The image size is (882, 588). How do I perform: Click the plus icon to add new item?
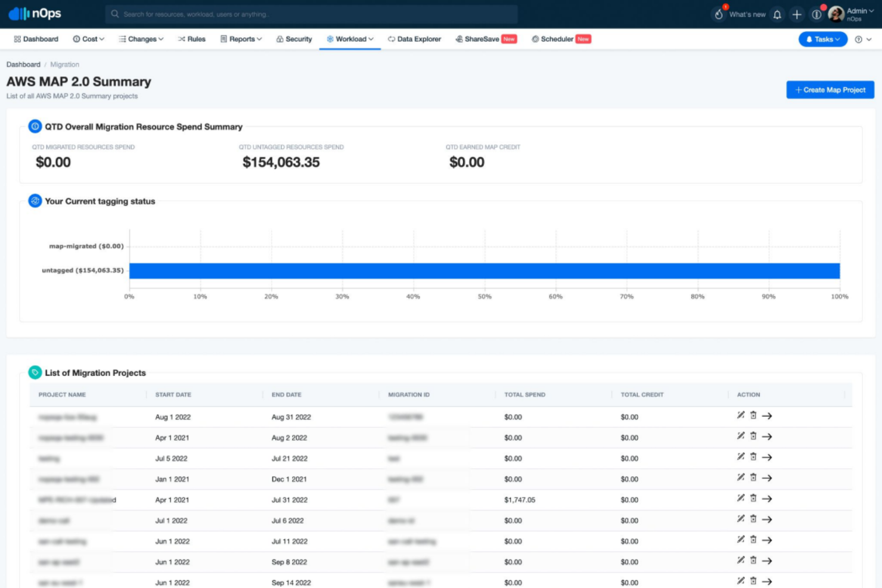point(797,14)
